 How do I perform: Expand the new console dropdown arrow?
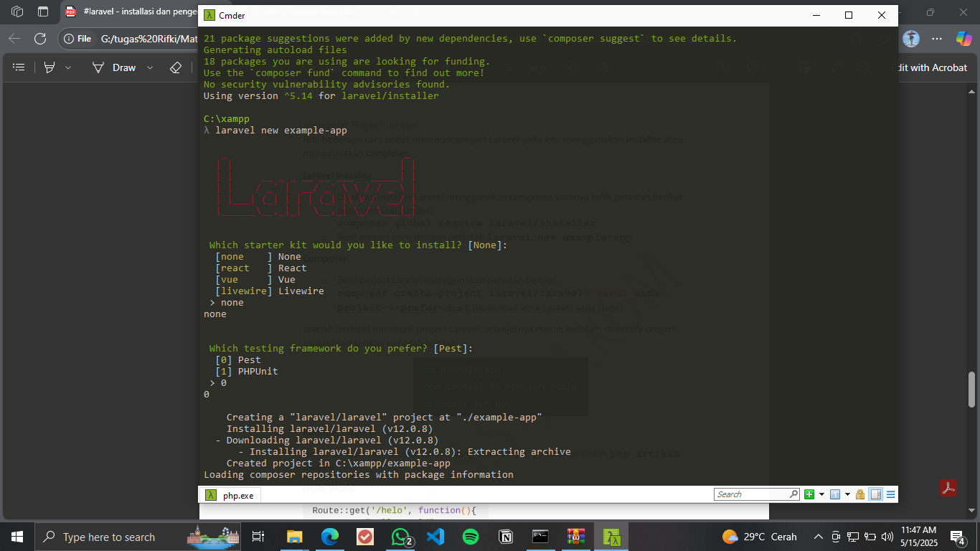[x=821, y=494]
